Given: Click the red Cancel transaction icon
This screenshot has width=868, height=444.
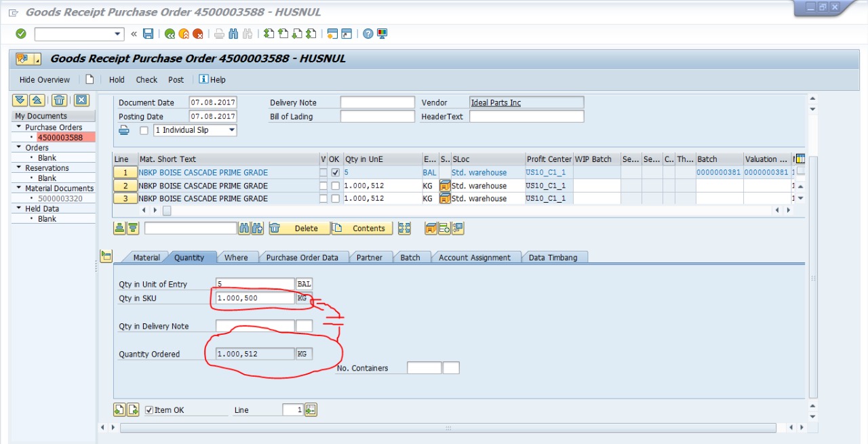Looking at the screenshot, I should click(x=197, y=34).
